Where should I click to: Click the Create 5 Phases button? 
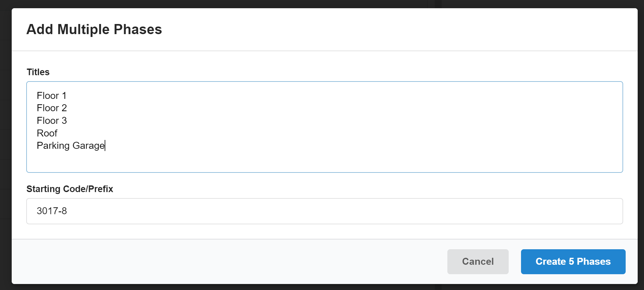pyautogui.click(x=573, y=261)
